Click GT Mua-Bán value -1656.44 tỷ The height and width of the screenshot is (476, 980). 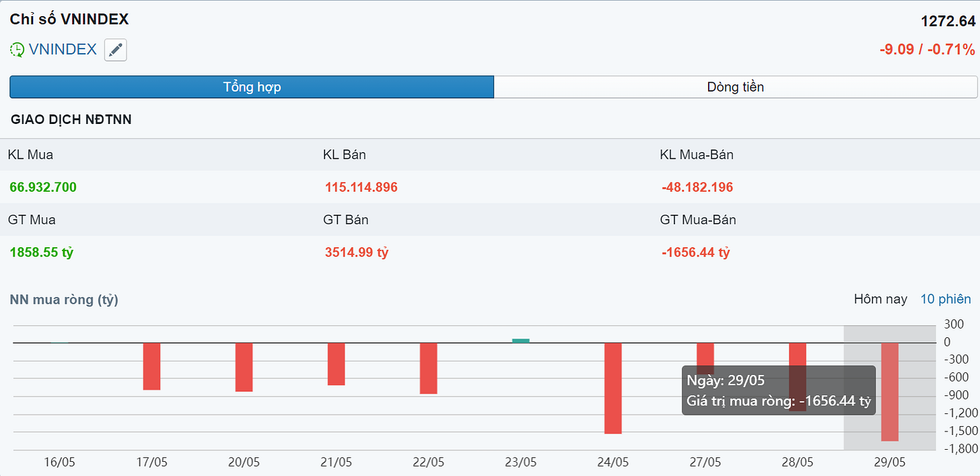coord(696,252)
